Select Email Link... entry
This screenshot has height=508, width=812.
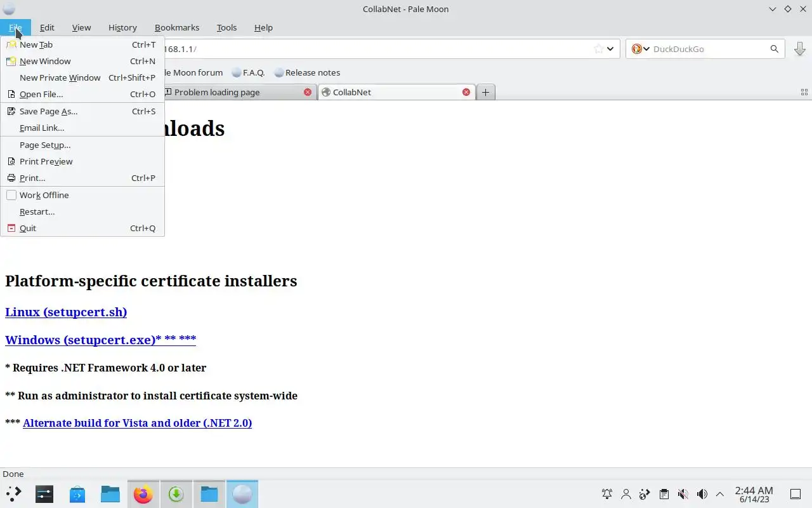coord(82,128)
